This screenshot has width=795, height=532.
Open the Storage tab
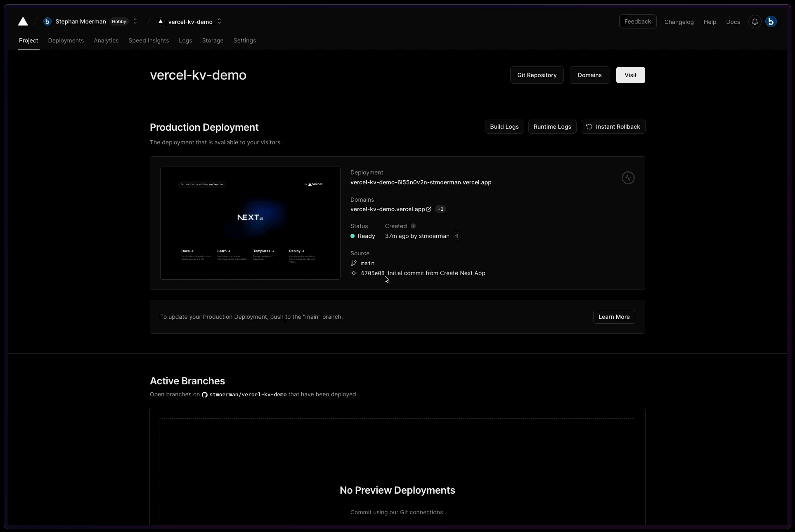click(212, 40)
